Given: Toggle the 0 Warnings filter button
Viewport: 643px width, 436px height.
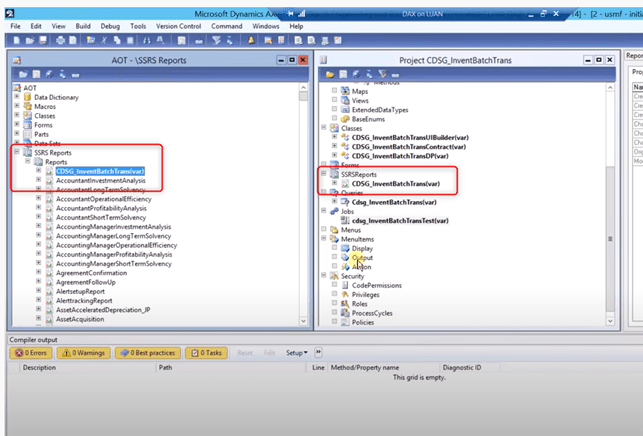Looking at the screenshot, I should 84,353.
